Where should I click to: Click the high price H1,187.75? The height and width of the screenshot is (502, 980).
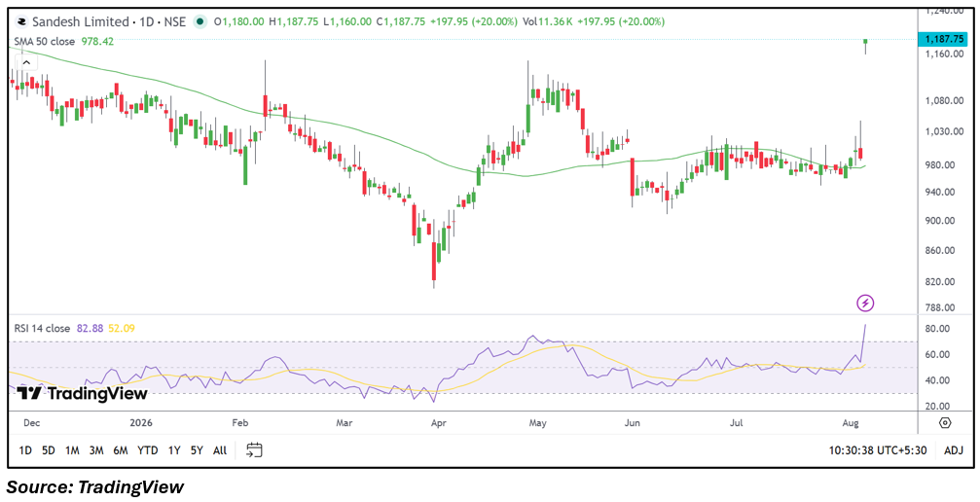click(x=294, y=21)
